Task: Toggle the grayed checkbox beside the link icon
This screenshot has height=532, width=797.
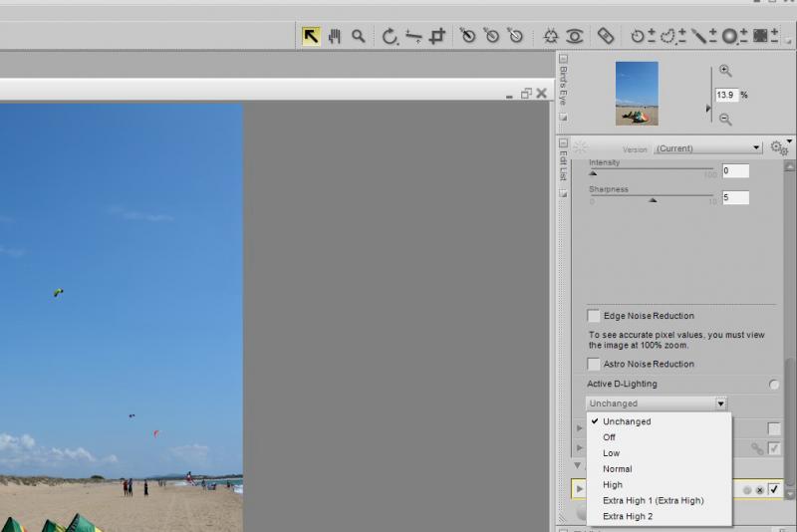Action: (774, 448)
